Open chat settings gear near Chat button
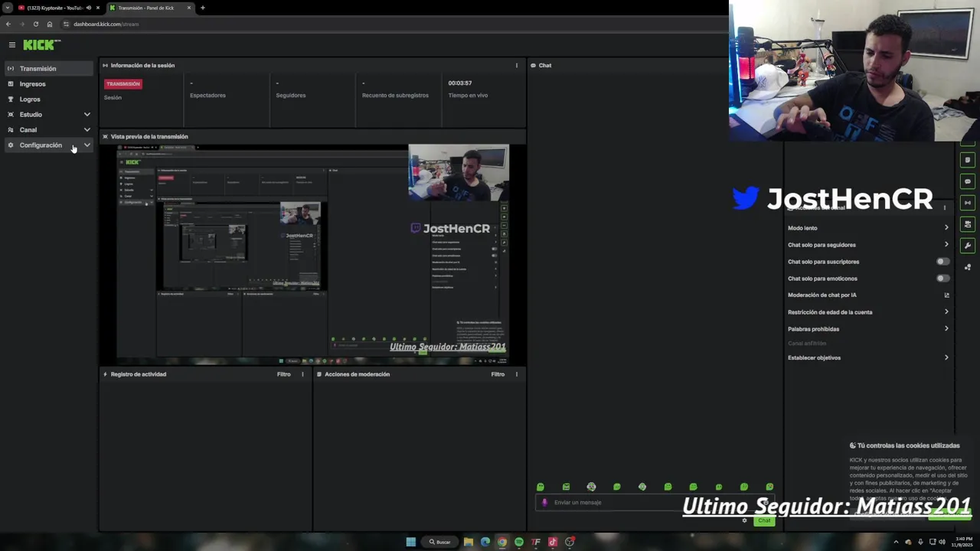This screenshot has width=980, height=551. [x=744, y=521]
